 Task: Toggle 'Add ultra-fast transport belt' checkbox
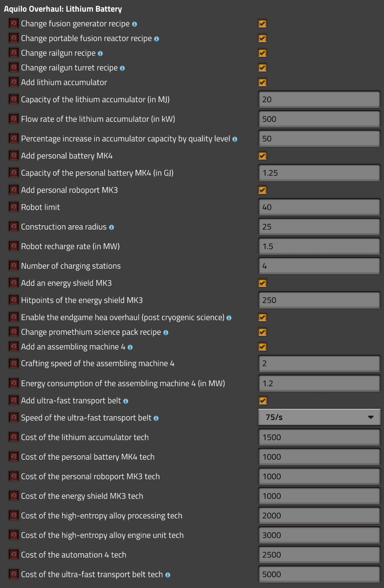click(263, 400)
